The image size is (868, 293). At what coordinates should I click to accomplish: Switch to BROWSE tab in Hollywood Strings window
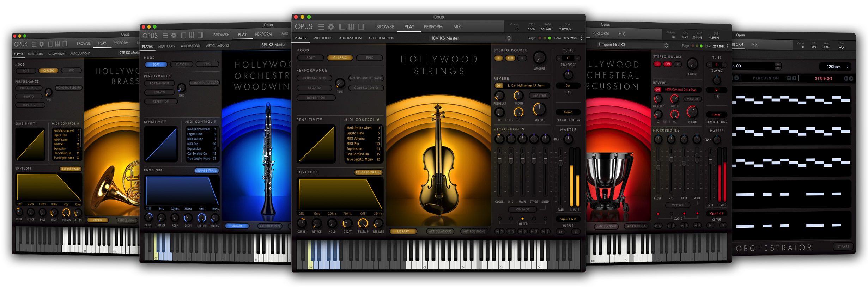pos(385,27)
